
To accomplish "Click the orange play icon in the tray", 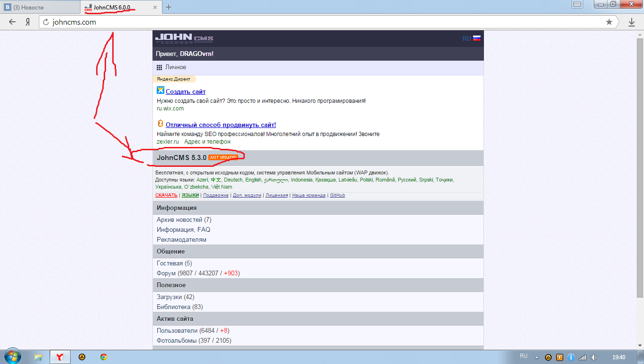I will click(560, 357).
